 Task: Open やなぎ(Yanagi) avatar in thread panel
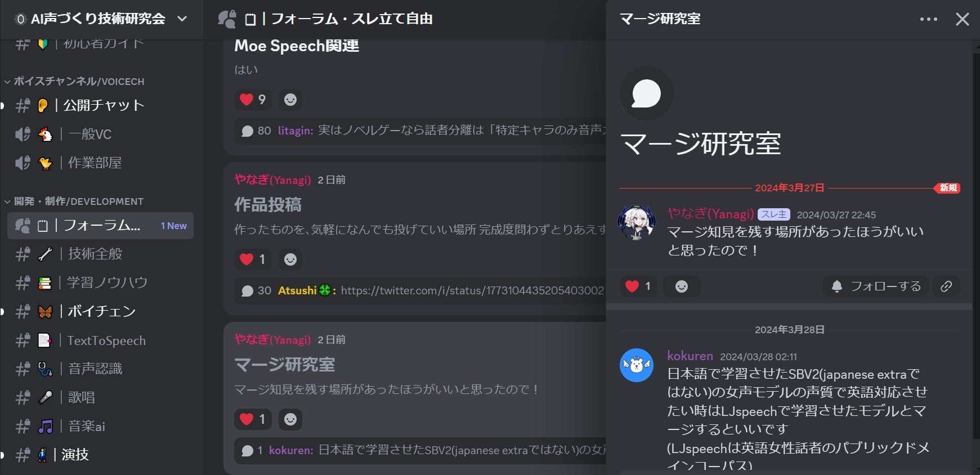click(x=637, y=222)
